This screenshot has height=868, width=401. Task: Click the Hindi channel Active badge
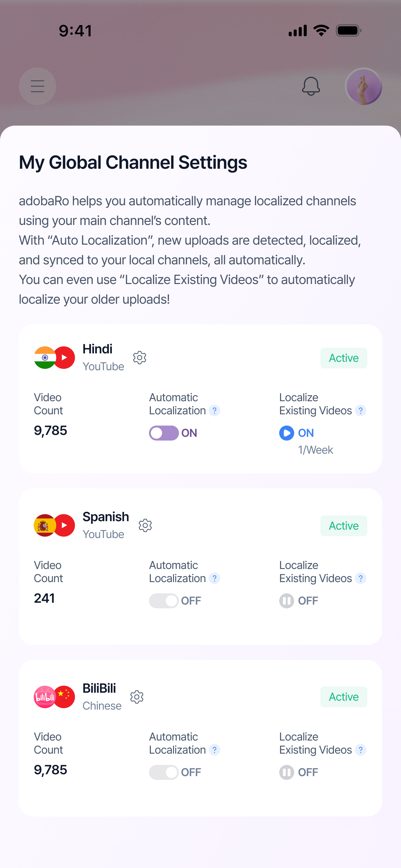pos(344,358)
